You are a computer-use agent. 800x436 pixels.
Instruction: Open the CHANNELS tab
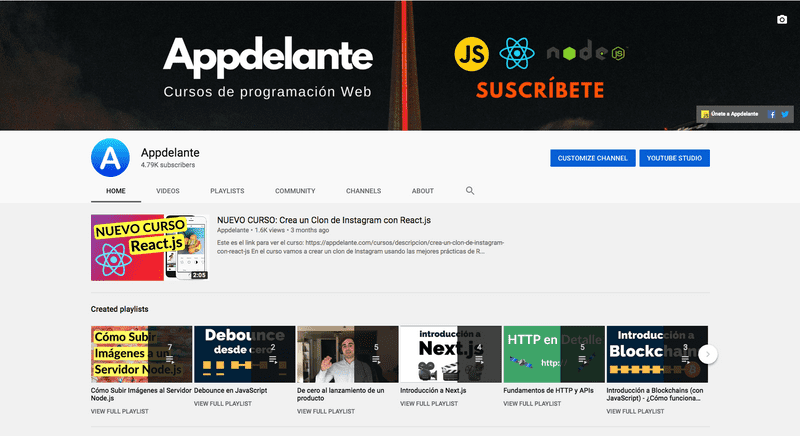coord(363,191)
